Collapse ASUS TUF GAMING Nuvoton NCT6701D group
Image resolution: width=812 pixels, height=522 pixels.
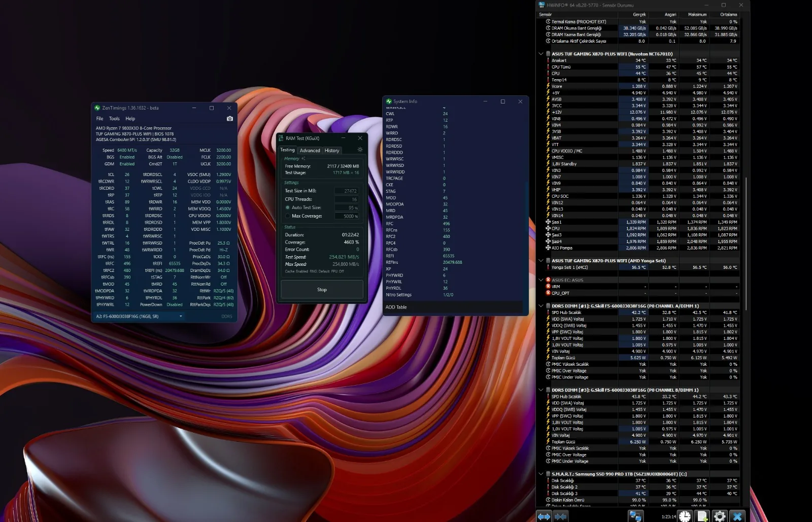coord(541,54)
